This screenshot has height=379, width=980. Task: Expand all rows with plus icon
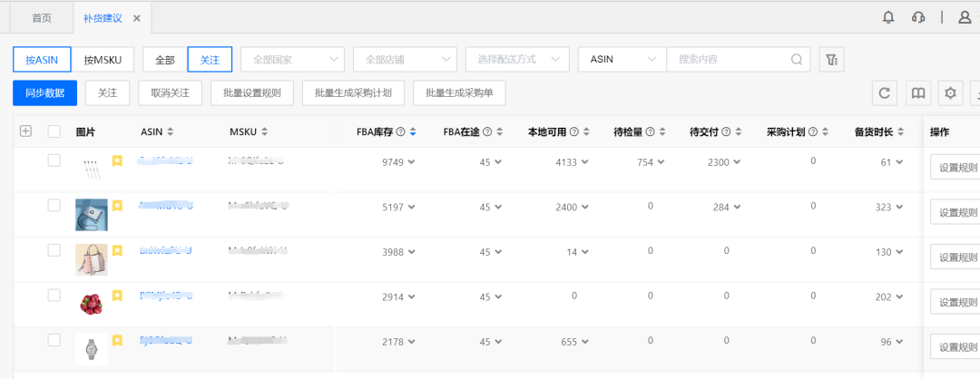click(x=25, y=131)
